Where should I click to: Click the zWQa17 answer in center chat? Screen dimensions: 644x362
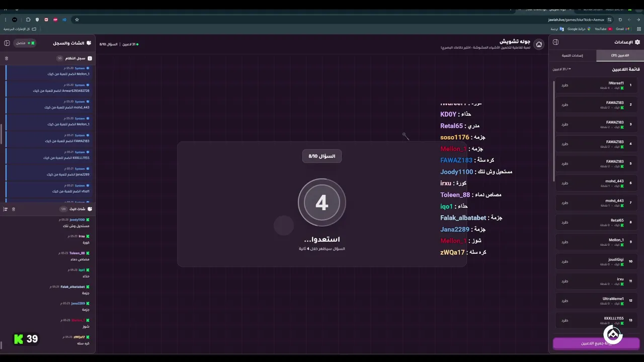click(x=463, y=252)
